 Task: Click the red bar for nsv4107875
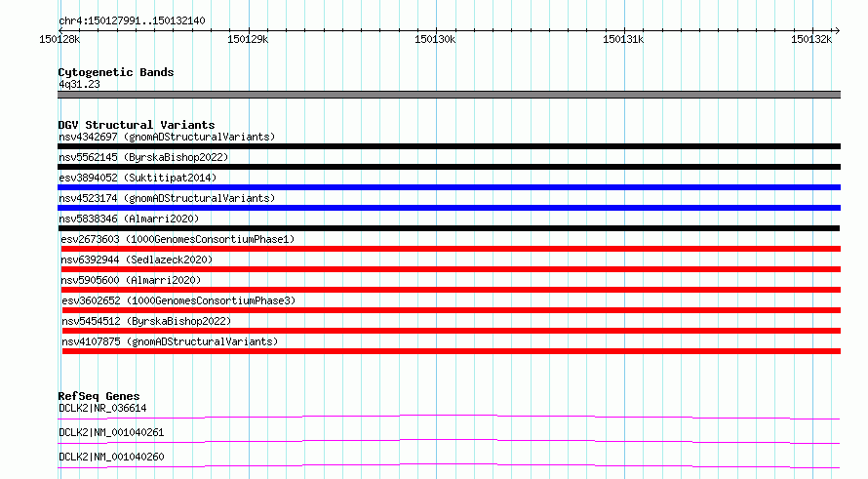click(x=452, y=351)
